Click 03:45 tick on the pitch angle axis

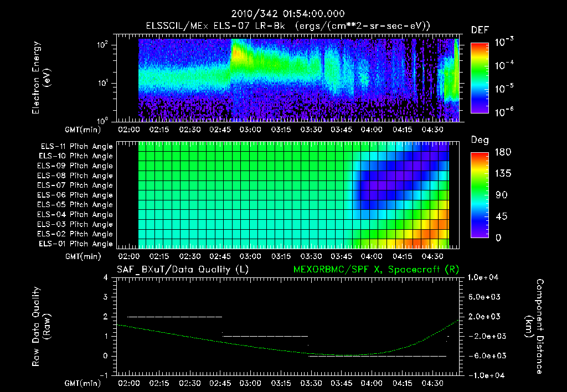pos(341,256)
